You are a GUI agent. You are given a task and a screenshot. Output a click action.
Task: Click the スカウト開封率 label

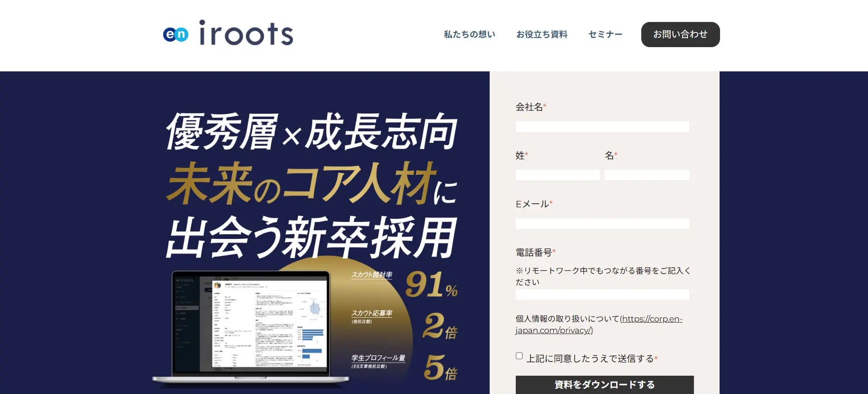[x=372, y=275]
